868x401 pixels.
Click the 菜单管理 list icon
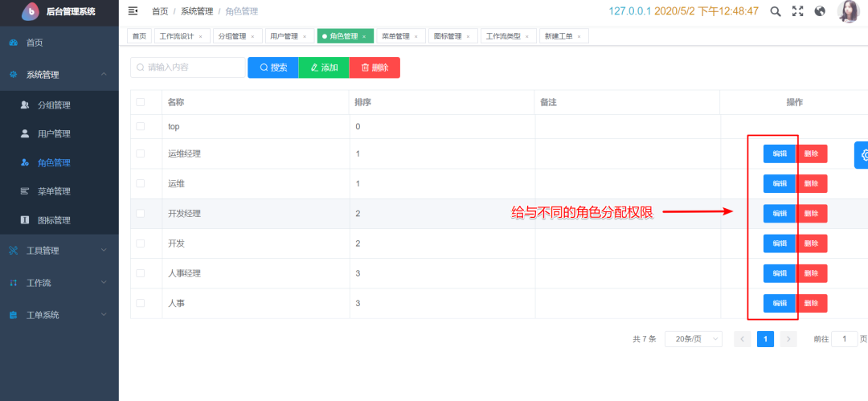(25, 191)
